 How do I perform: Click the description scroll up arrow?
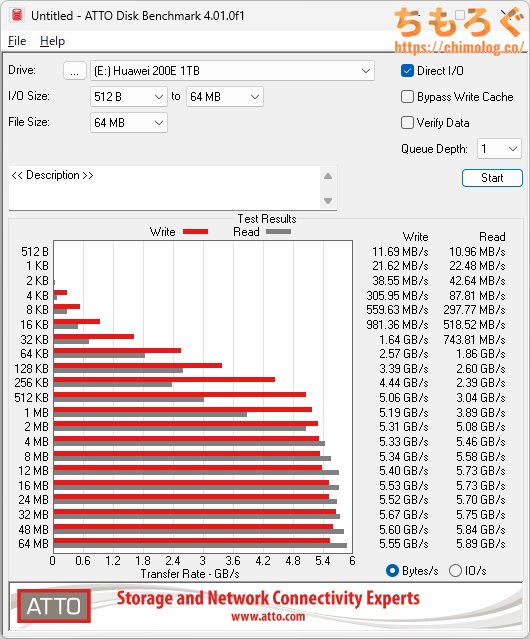pyautogui.click(x=328, y=176)
